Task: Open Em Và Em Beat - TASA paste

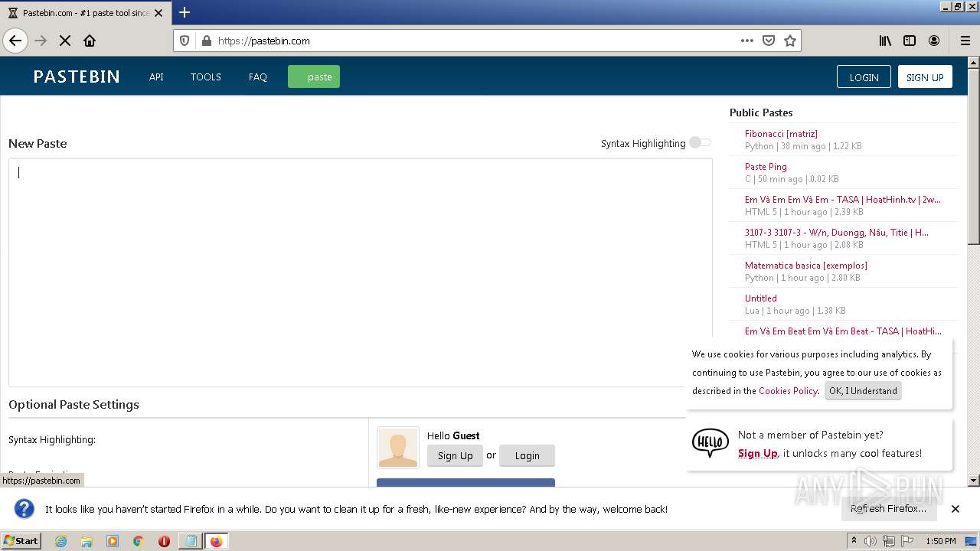Action: [x=843, y=331]
